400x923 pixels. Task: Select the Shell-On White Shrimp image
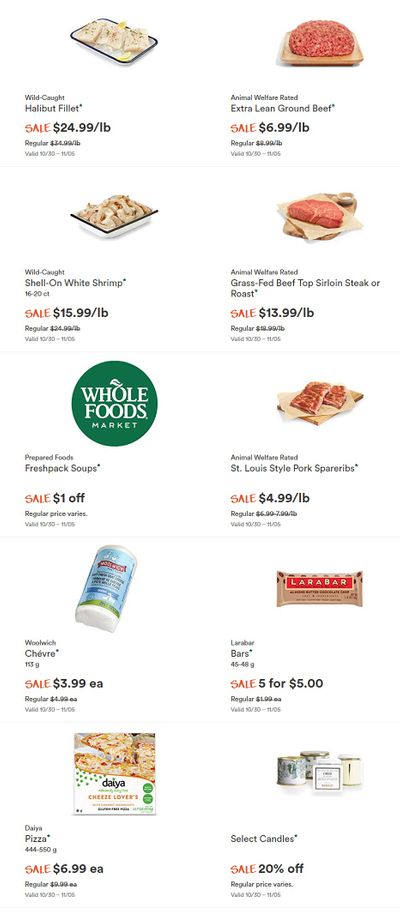point(114,215)
